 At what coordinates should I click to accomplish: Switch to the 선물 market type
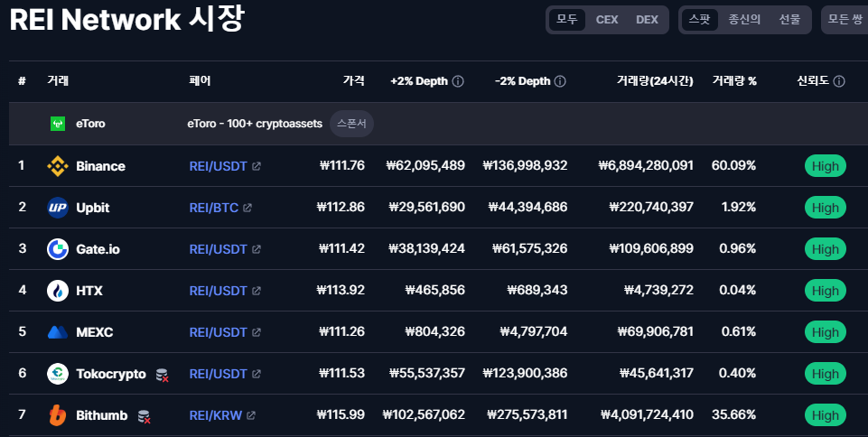[x=789, y=20]
